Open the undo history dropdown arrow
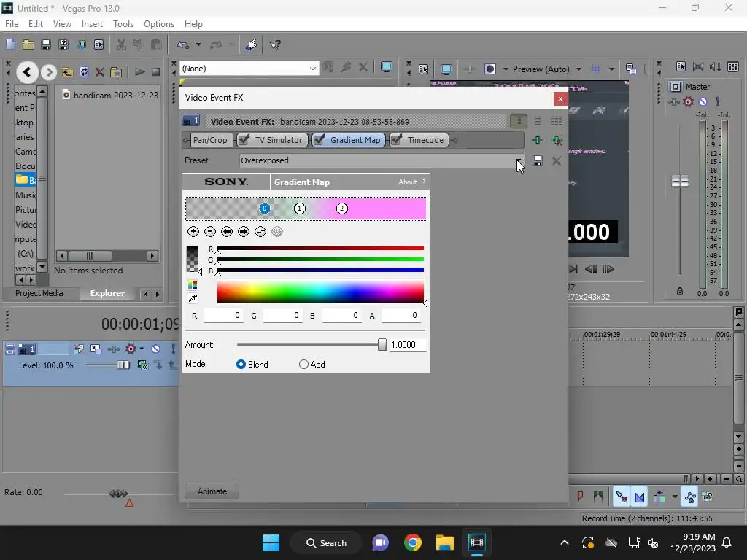 tap(198, 44)
